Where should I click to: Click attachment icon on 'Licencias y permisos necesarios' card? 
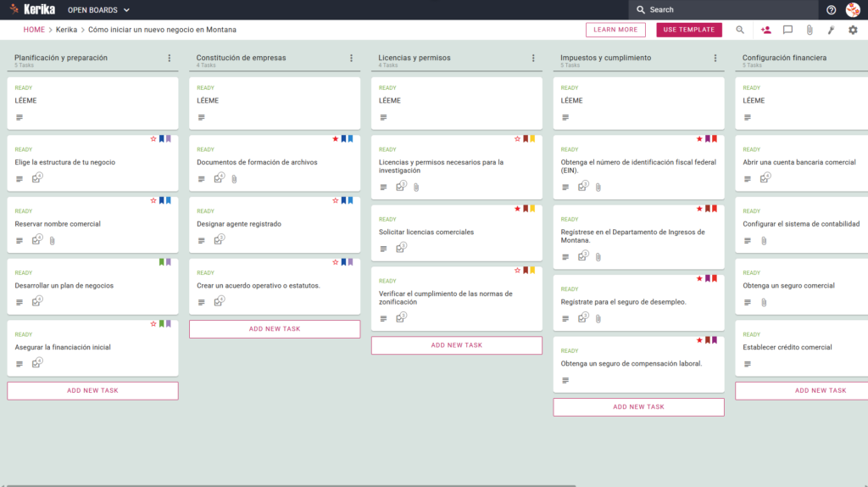[416, 188]
